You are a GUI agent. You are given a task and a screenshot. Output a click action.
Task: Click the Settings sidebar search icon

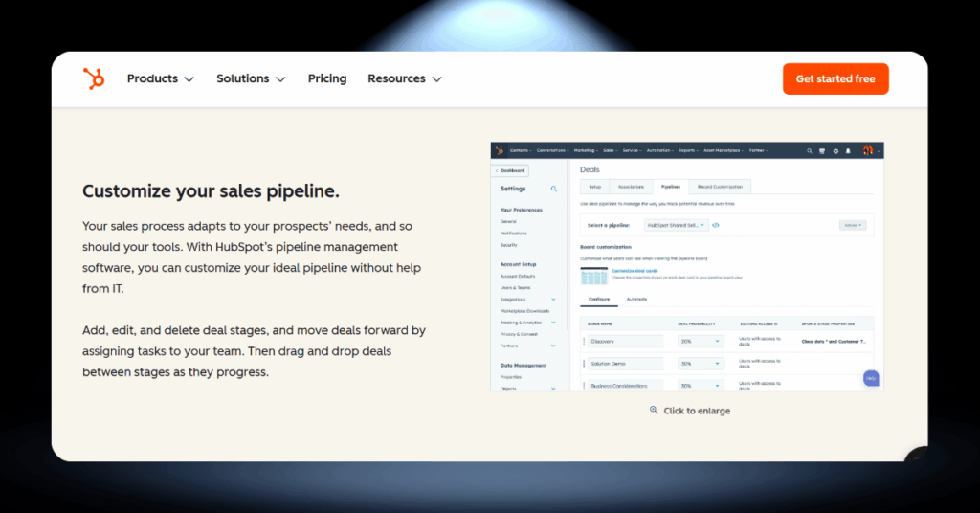(x=554, y=189)
